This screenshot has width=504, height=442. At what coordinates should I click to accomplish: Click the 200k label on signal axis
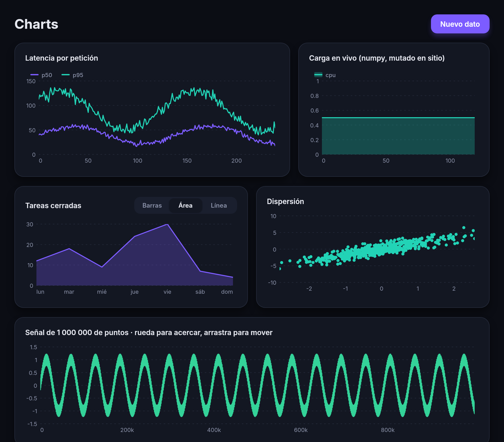click(x=127, y=430)
